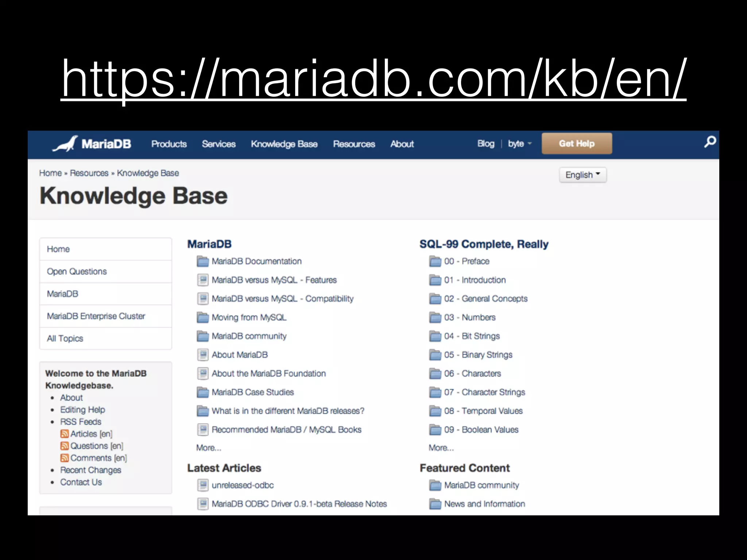Click page icon beside About the MariaDB Foundation

tap(203, 373)
